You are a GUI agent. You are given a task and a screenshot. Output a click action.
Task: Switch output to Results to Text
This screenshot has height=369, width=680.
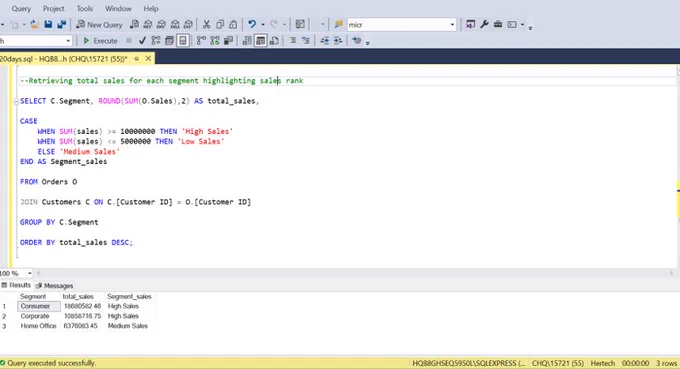tap(247, 41)
